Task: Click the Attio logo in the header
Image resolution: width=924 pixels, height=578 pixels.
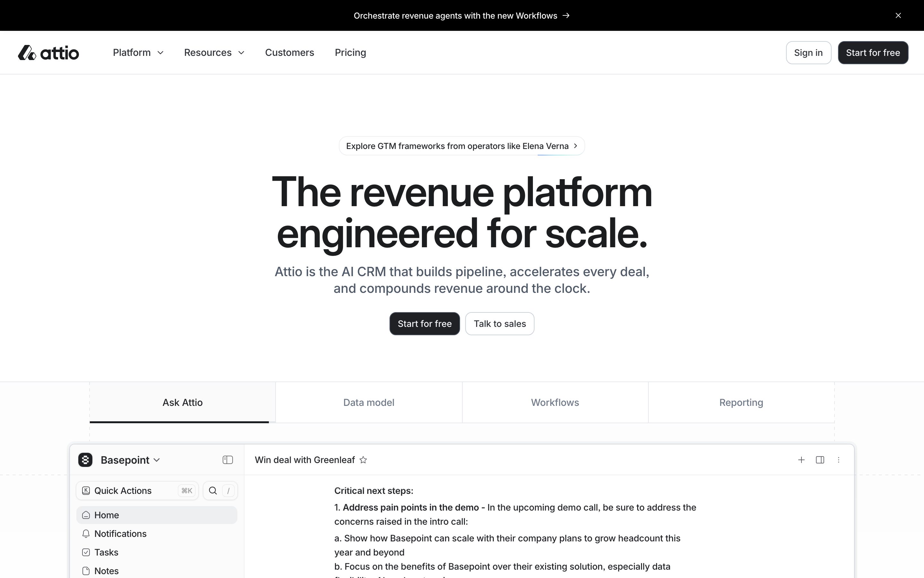Action: coord(48,53)
